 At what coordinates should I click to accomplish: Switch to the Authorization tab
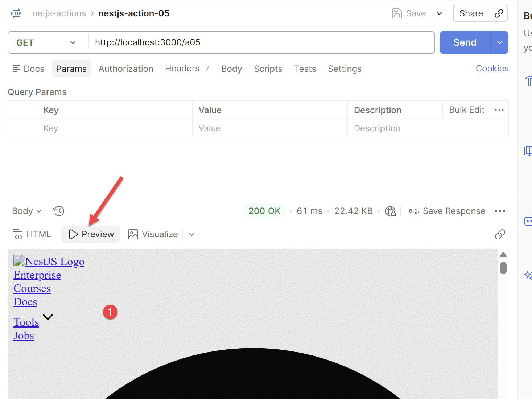point(126,69)
